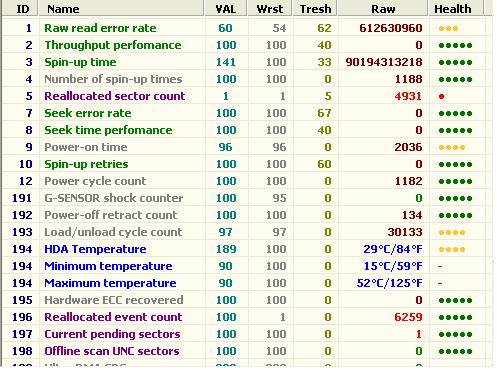Select the Maximum temperature attribute
Image resolution: width=497 pixels, height=370 pixels.
pos(110,283)
